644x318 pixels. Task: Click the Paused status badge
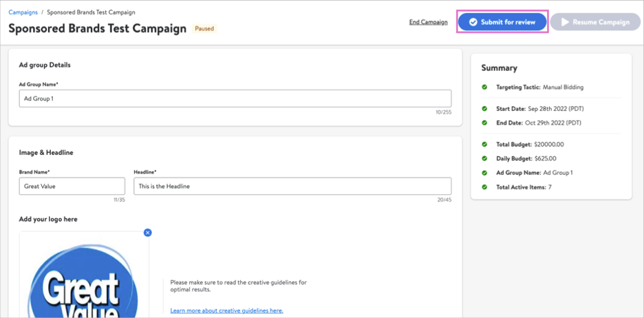pos(204,29)
